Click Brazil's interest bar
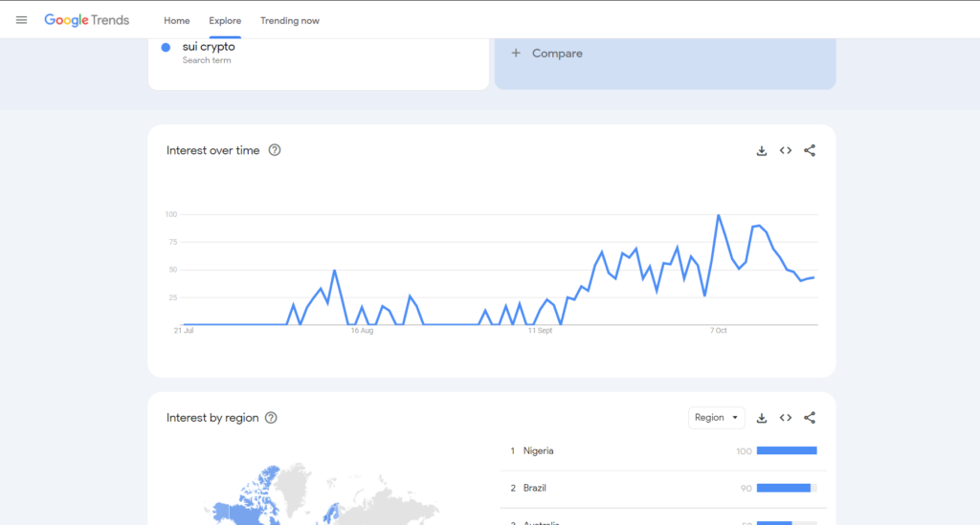The image size is (980, 525). [x=787, y=488]
